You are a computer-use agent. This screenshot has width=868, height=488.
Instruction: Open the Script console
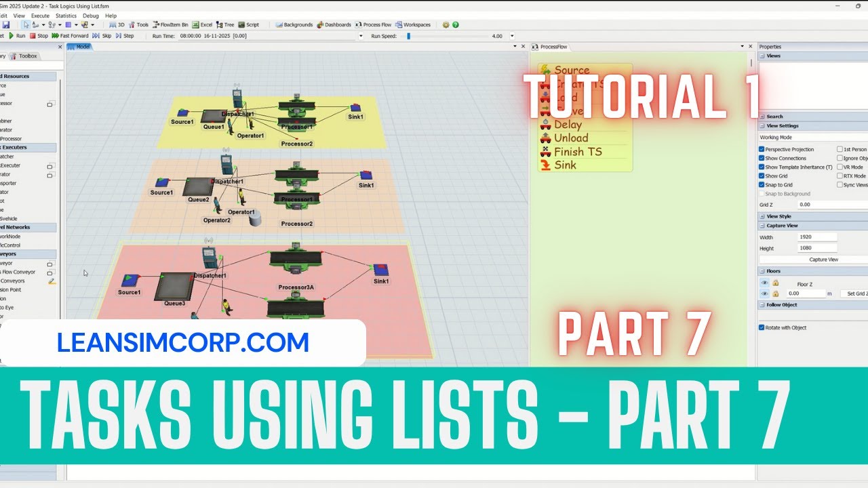pos(248,24)
